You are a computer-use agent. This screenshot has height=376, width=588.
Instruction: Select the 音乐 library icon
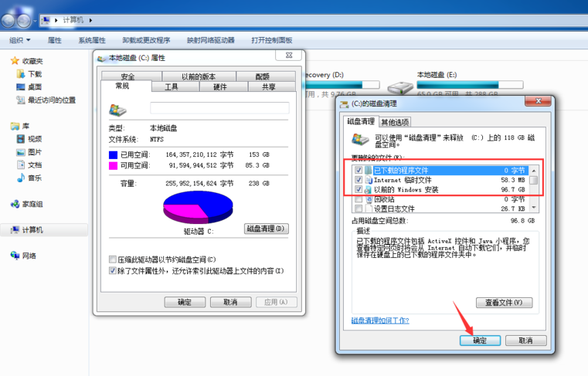21,178
